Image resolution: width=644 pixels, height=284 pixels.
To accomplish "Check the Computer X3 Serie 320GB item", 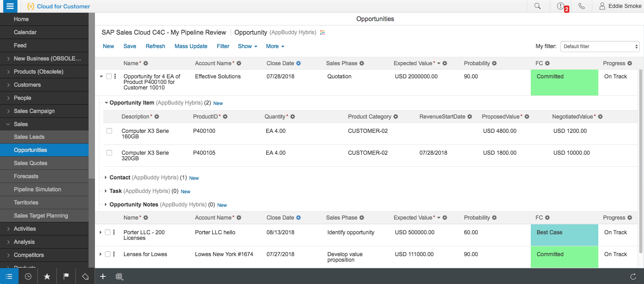I will [x=109, y=153].
